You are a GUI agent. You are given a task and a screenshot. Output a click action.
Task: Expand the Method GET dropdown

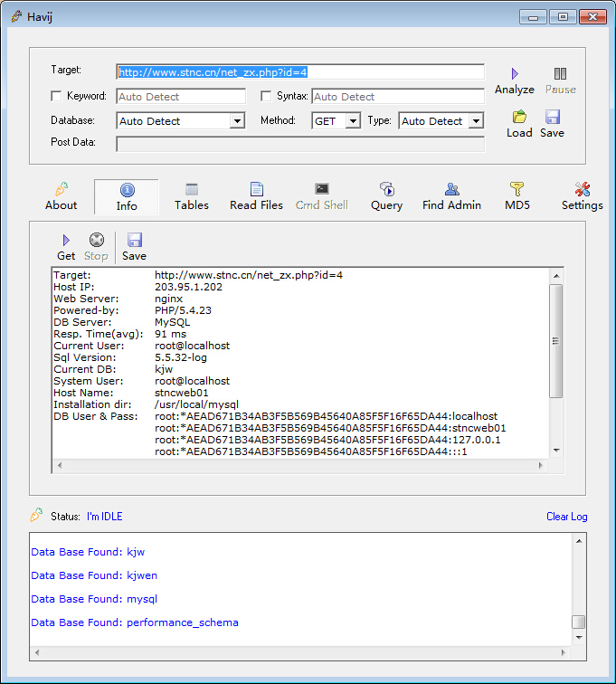353,121
